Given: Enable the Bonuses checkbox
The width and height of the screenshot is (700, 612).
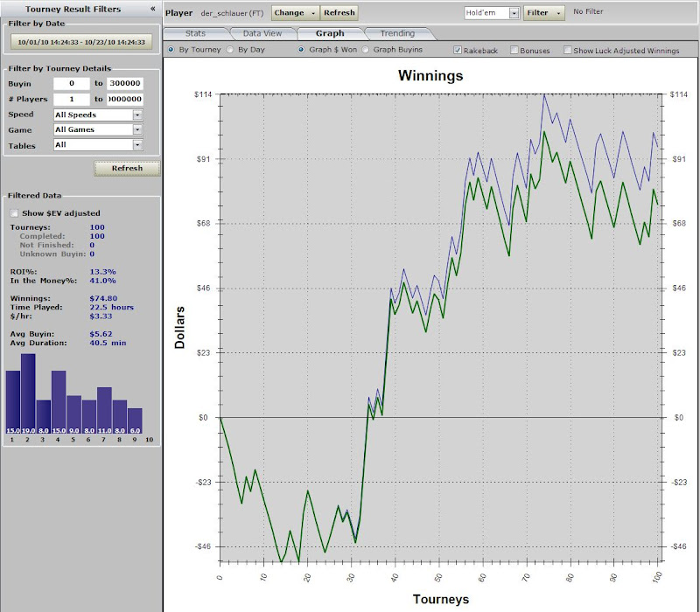Looking at the screenshot, I should click(514, 51).
